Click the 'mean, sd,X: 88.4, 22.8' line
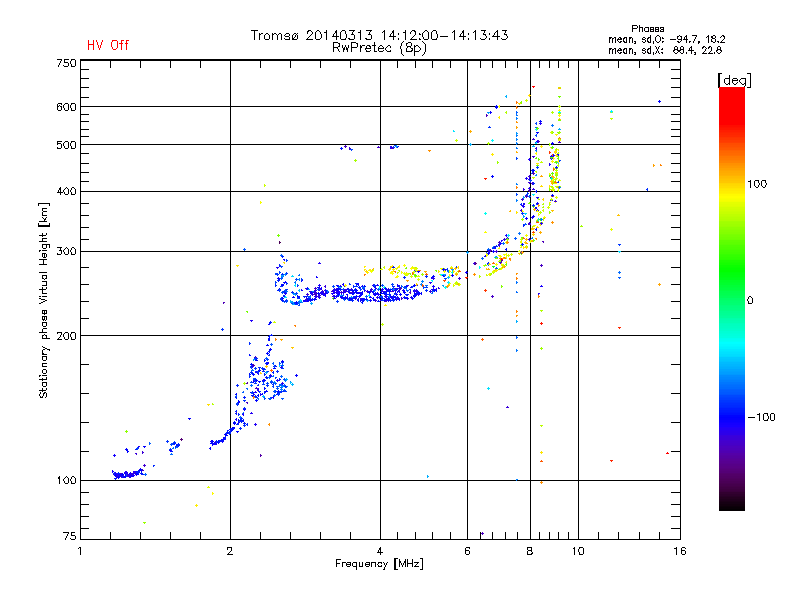 click(x=665, y=50)
